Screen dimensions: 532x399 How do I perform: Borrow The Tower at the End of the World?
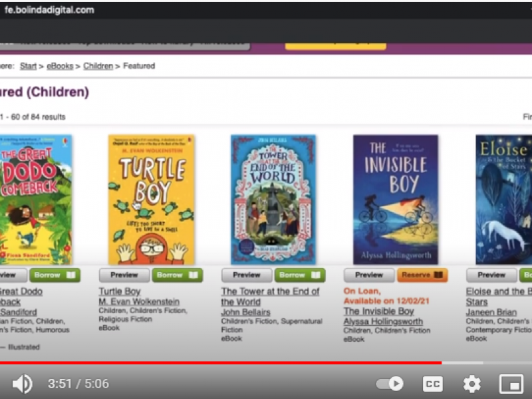point(300,275)
